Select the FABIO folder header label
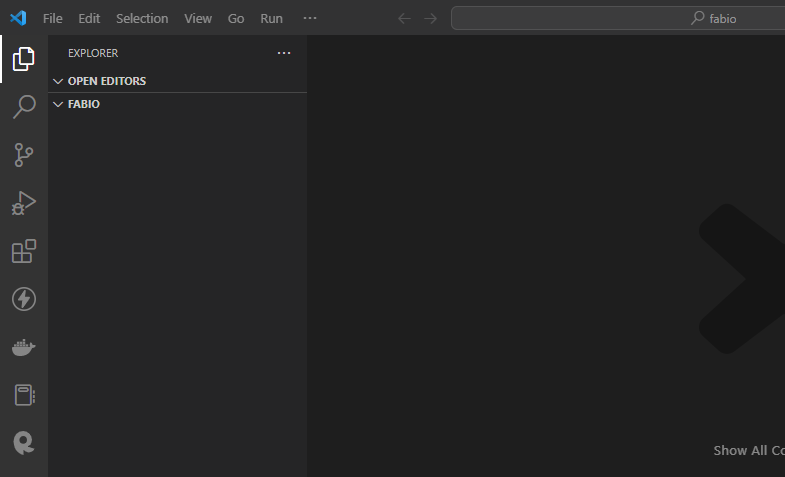 click(x=84, y=104)
